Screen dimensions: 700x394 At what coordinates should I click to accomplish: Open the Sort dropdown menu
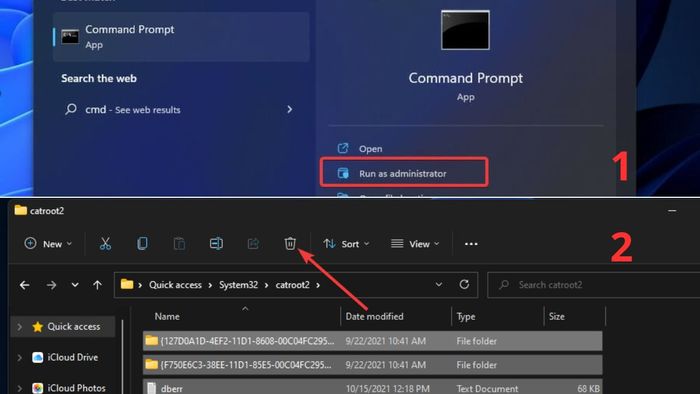346,244
